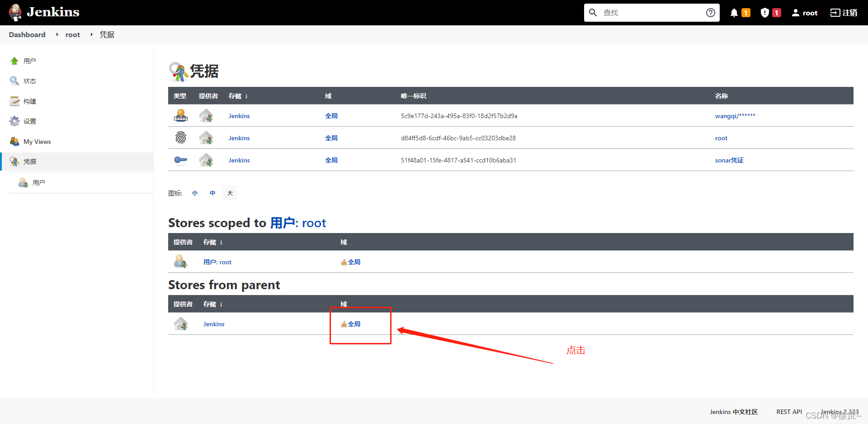Open 设置 in the left sidebar
The image size is (868, 424).
30,121
